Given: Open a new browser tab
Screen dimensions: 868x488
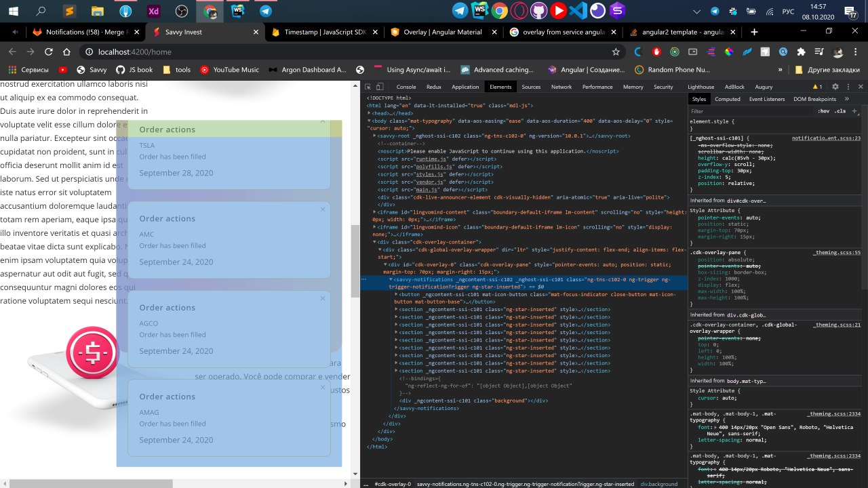Looking at the screenshot, I should 754,32.
